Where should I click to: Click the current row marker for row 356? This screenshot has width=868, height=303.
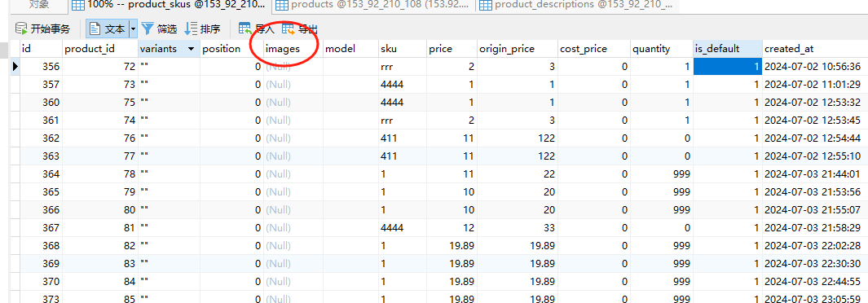click(15, 66)
